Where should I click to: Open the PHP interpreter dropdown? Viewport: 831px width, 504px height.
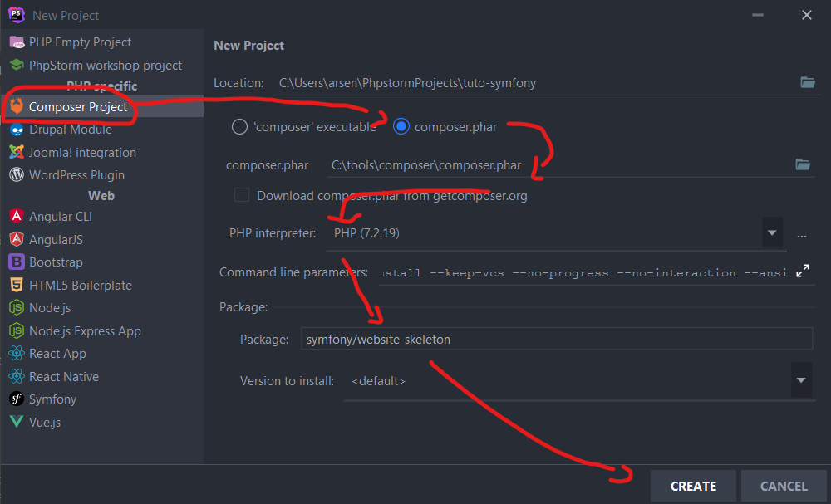tap(772, 233)
